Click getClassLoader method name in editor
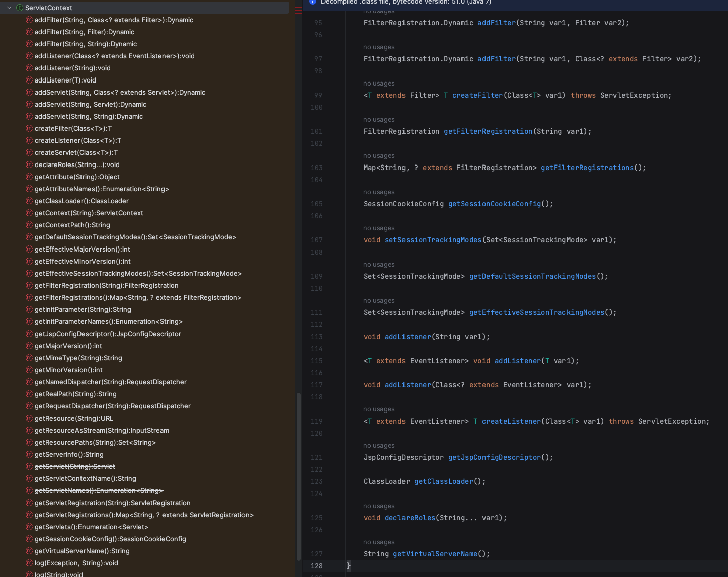 tap(444, 481)
